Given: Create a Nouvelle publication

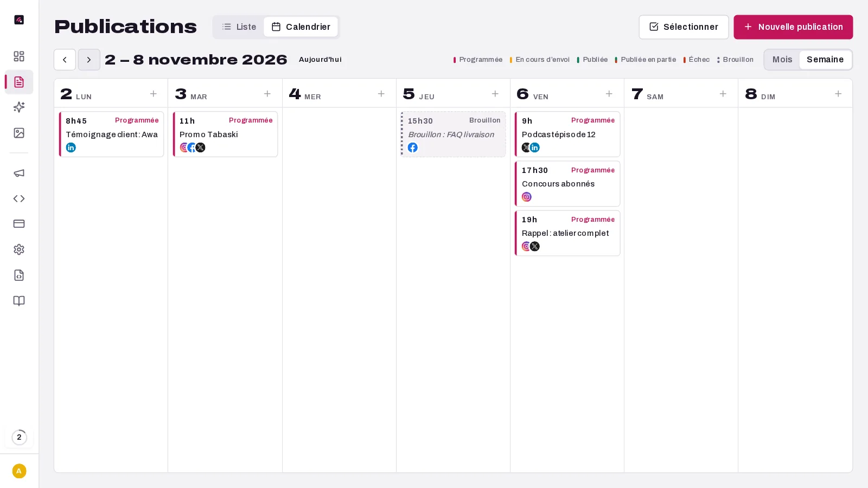Looking at the screenshot, I should 793,27.
